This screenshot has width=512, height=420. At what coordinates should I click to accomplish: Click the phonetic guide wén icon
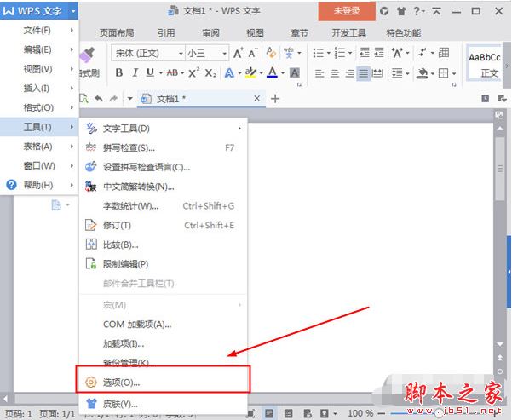289,53
